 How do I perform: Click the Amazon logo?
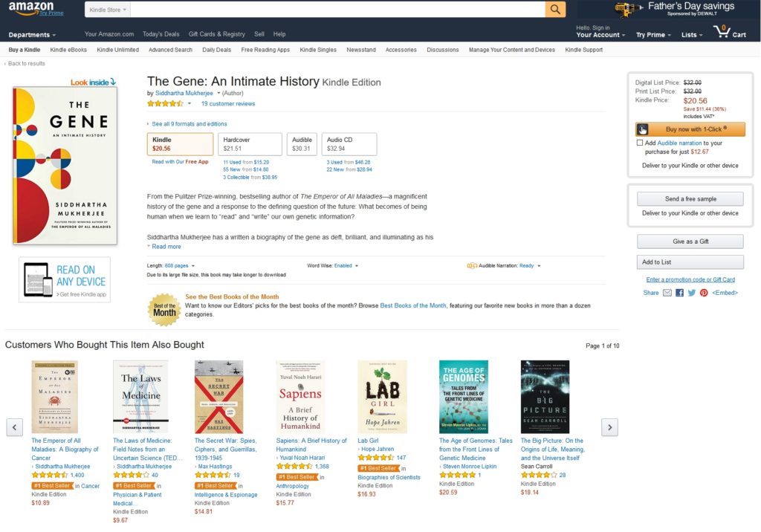tap(30, 8)
